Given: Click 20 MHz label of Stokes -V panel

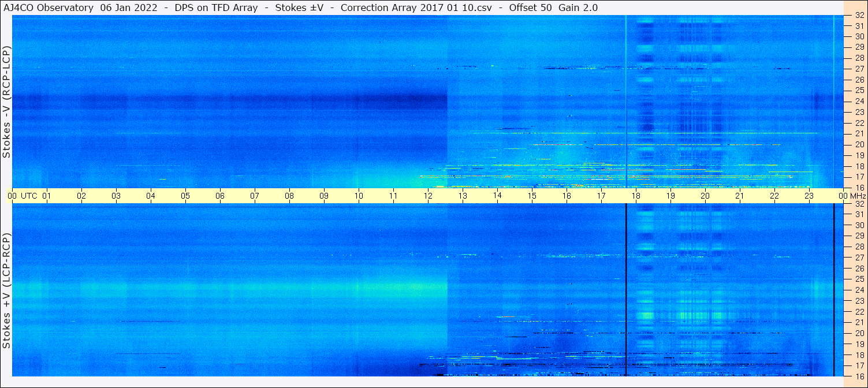Looking at the screenshot, I should pos(859,144).
